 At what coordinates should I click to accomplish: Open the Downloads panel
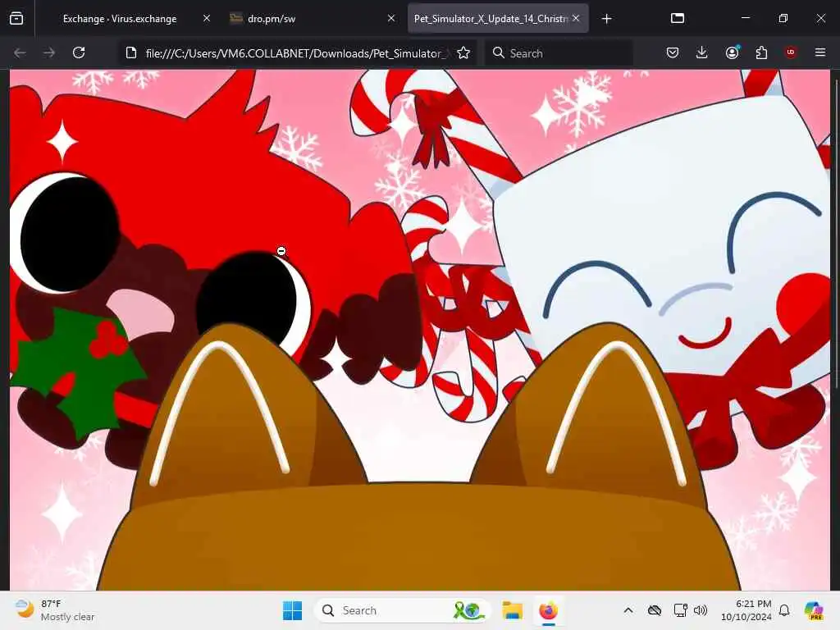702,52
